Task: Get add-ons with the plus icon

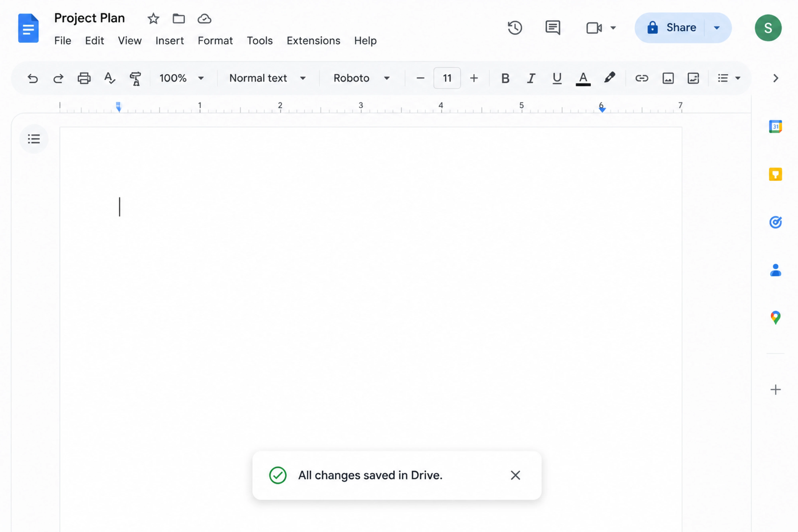Action: (776, 390)
